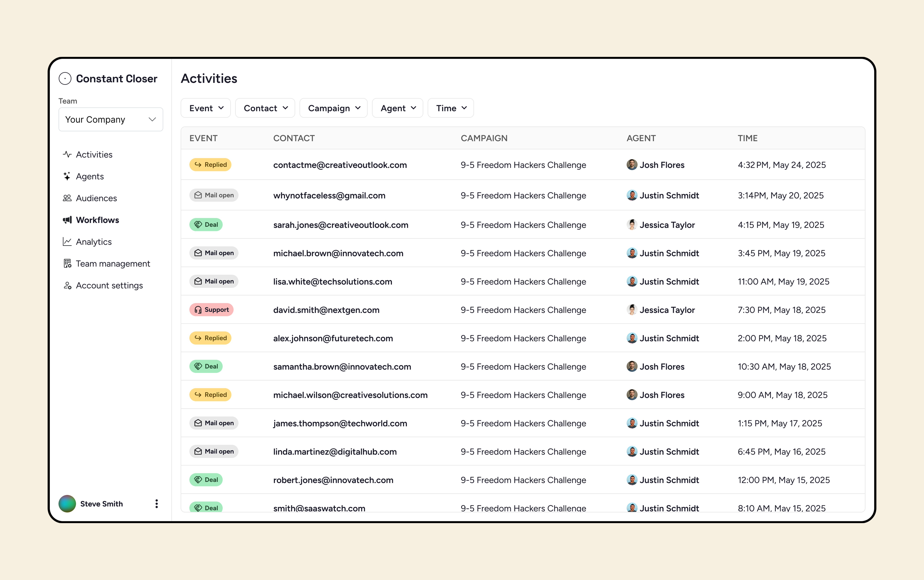Viewport: 924px width, 580px height.
Task: Click contact contactme@creativeoutlook.com
Action: (340, 165)
